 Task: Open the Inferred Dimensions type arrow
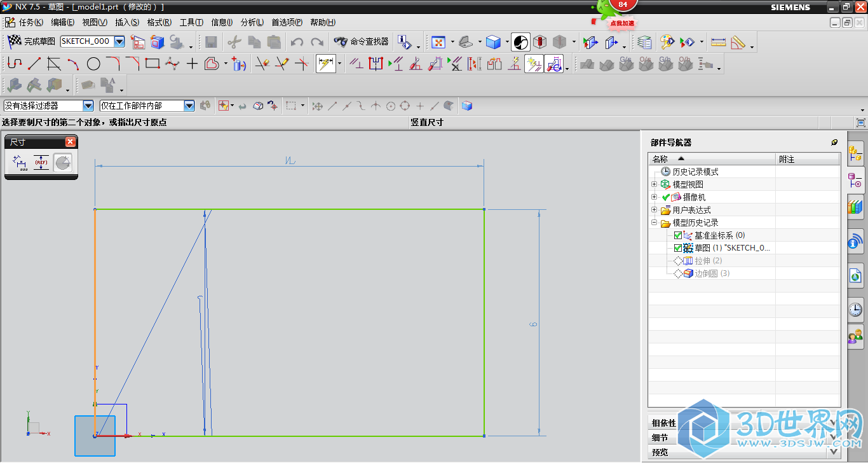(340, 64)
